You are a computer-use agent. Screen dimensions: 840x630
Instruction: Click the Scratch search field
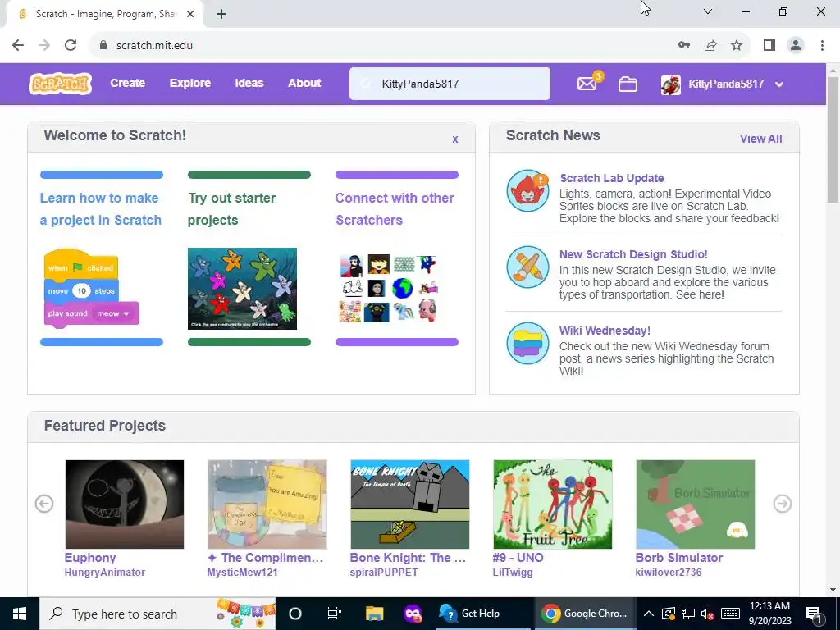coord(450,84)
